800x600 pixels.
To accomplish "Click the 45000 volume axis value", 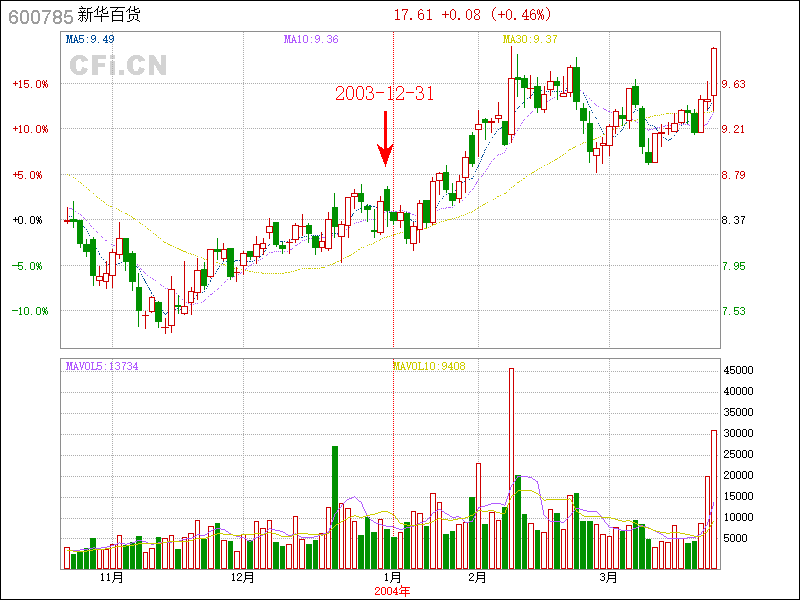I will point(739,370).
